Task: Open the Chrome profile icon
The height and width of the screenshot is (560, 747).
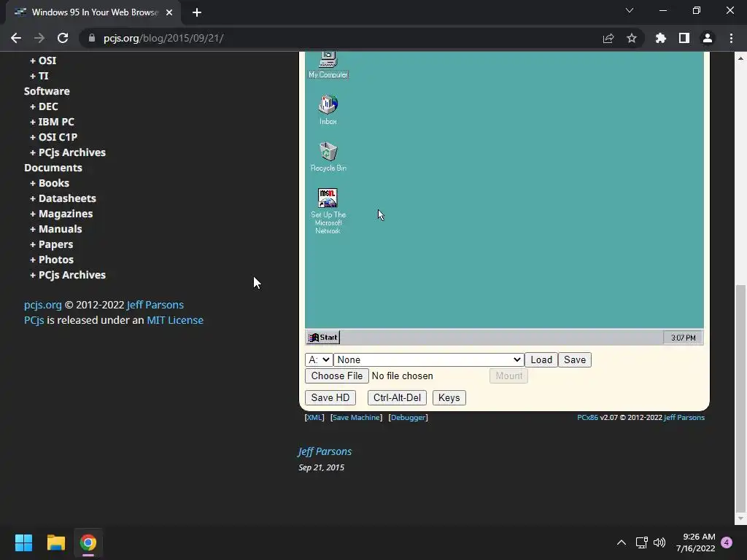Action: click(x=708, y=38)
